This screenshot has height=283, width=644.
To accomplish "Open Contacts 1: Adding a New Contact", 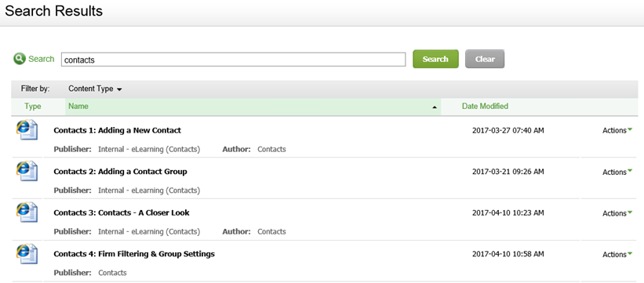I will [117, 131].
